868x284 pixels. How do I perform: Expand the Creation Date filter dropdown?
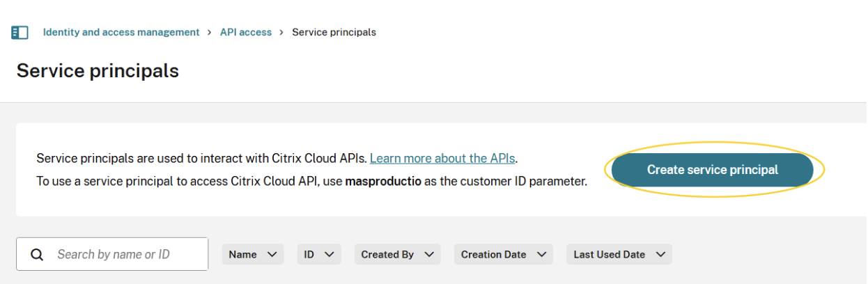503,255
